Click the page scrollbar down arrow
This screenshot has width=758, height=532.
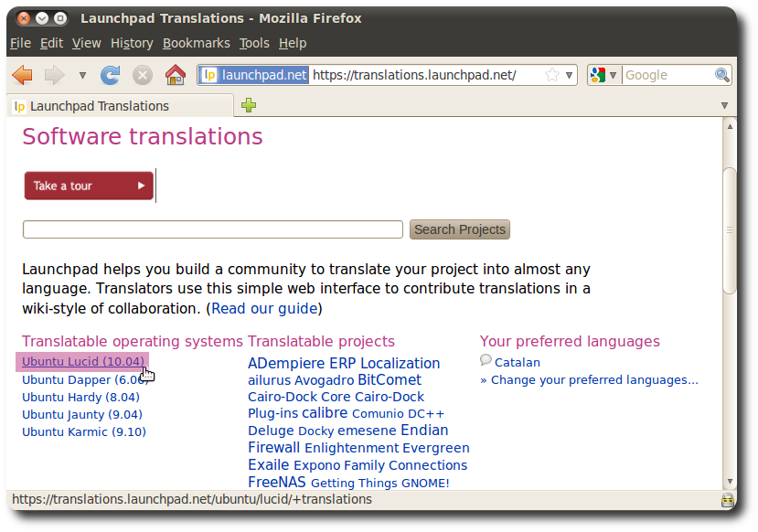[x=730, y=481]
